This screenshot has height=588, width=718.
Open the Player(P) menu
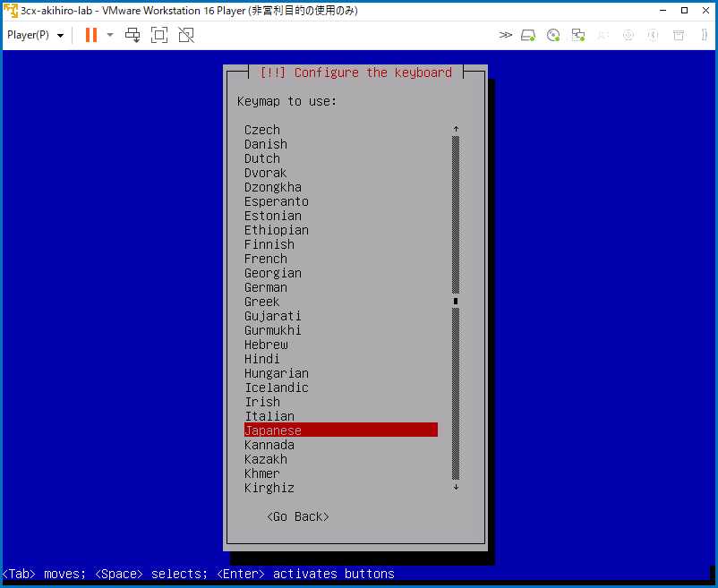[x=35, y=35]
